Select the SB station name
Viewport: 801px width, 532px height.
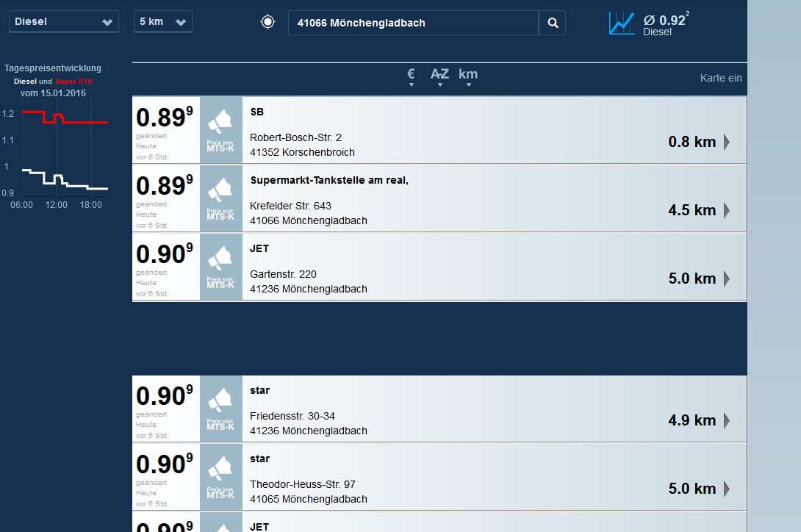(x=257, y=112)
